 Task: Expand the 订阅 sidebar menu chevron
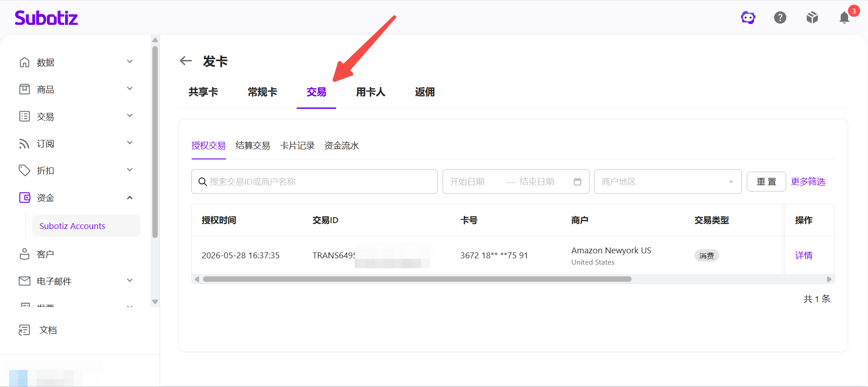[130, 143]
